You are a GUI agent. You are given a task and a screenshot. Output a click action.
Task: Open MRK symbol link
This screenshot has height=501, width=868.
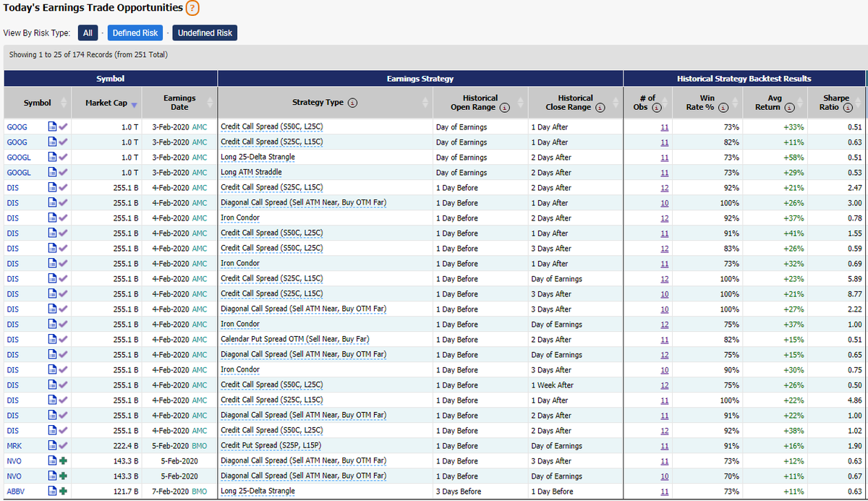(14, 446)
